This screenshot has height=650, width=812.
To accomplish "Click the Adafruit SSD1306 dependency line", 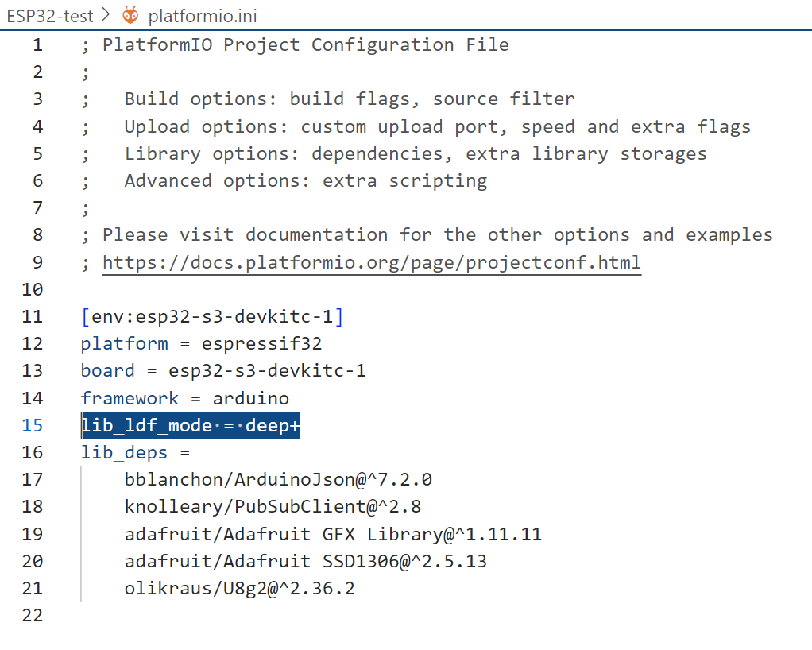I will point(306,561).
